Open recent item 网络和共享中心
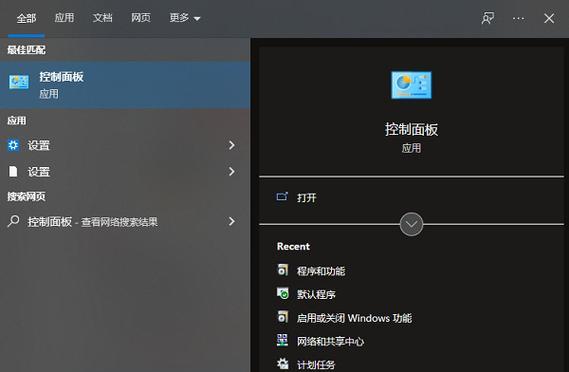The height and width of the screenshot is (372, 569). pos(330,342)
